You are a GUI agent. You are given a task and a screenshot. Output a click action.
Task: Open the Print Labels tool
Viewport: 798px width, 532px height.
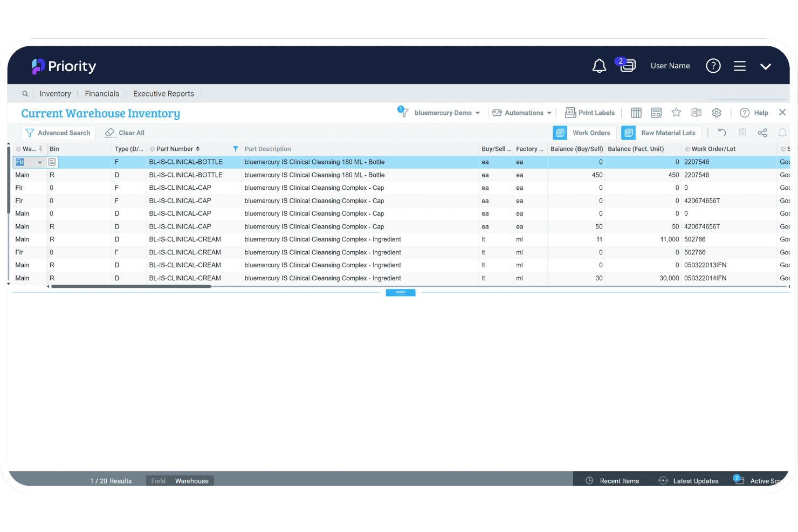(590, 113)
